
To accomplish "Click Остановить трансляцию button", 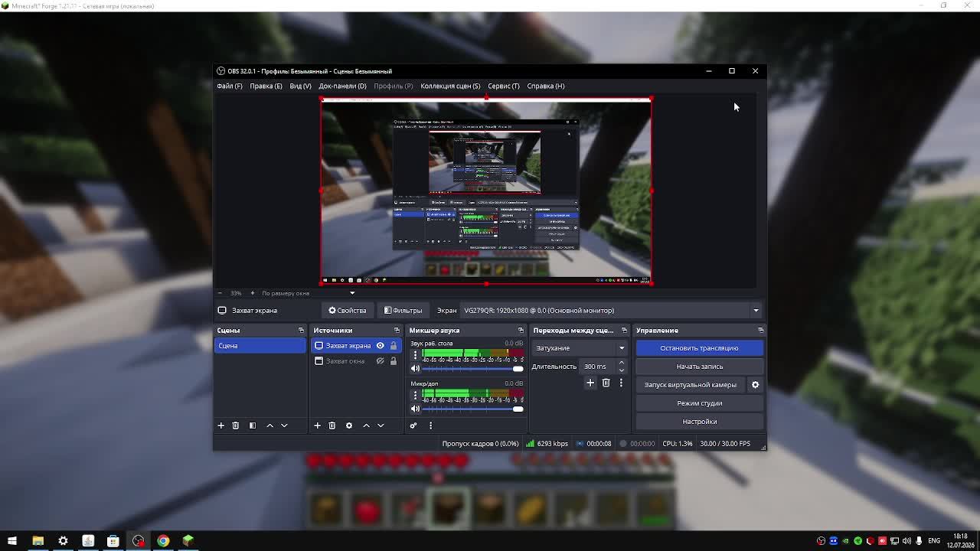I will [699, 348].
